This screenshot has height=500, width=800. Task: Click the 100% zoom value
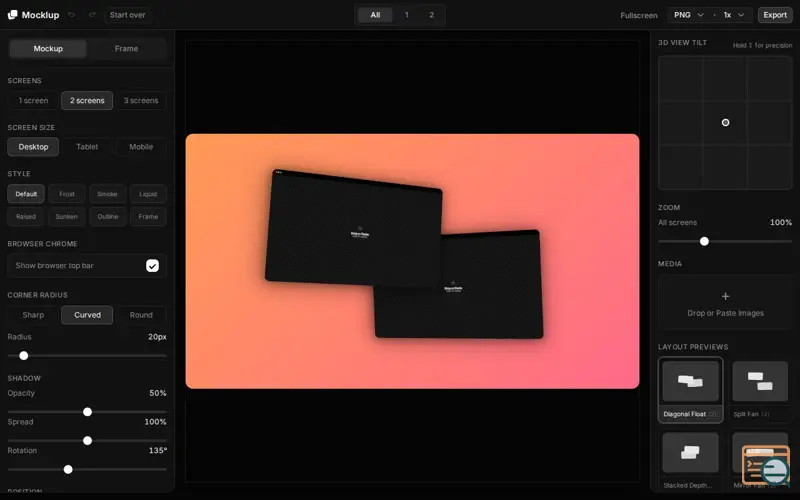click(781, 222)
